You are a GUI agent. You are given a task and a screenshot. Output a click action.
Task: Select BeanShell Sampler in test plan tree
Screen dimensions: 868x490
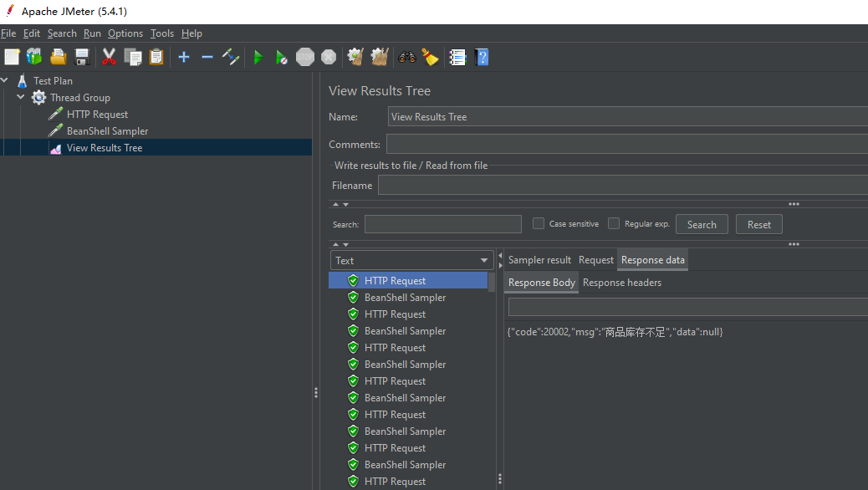point(107,130)
